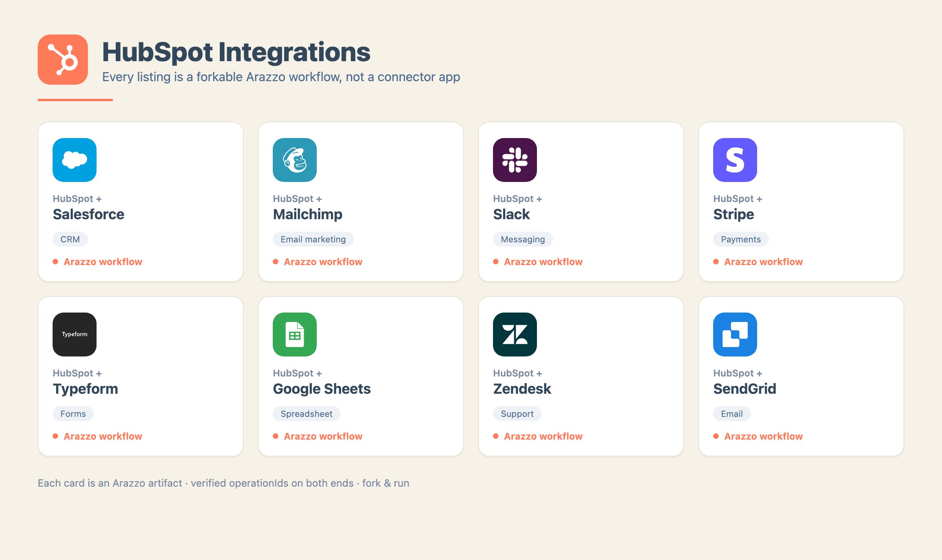Click Arazzo workflow label under Mailchimp
Viewport: 942px width, 560px height.
click(x=323, y=262)
